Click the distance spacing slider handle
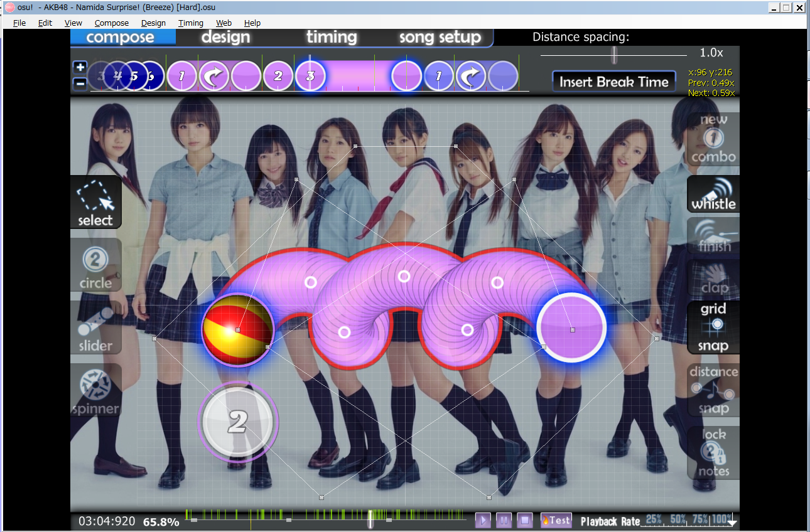810x532 pixels. pyautogui.click(x=615, y=56)
